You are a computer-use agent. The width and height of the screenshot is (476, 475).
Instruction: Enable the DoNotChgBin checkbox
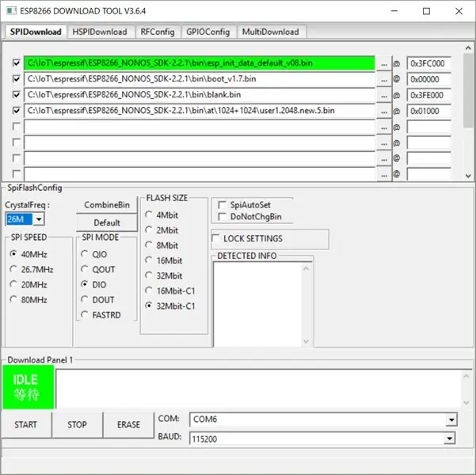click(223, 217)
